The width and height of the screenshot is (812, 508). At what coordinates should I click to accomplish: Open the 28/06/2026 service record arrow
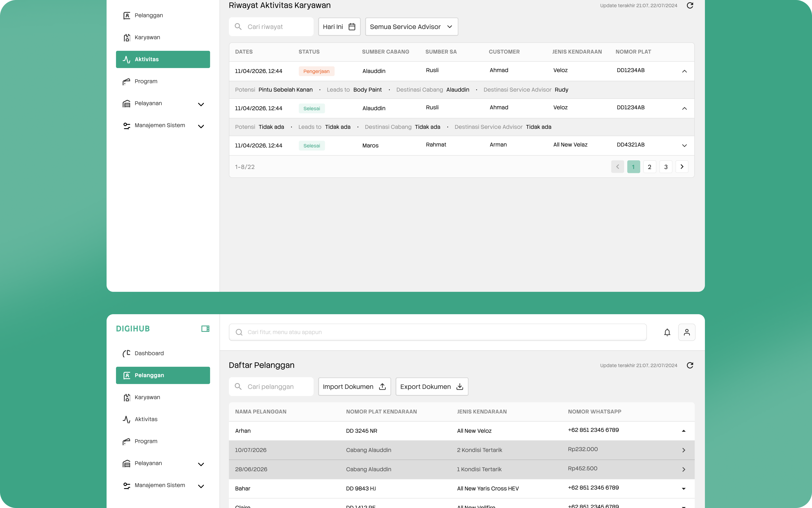[x=684, y=469]
